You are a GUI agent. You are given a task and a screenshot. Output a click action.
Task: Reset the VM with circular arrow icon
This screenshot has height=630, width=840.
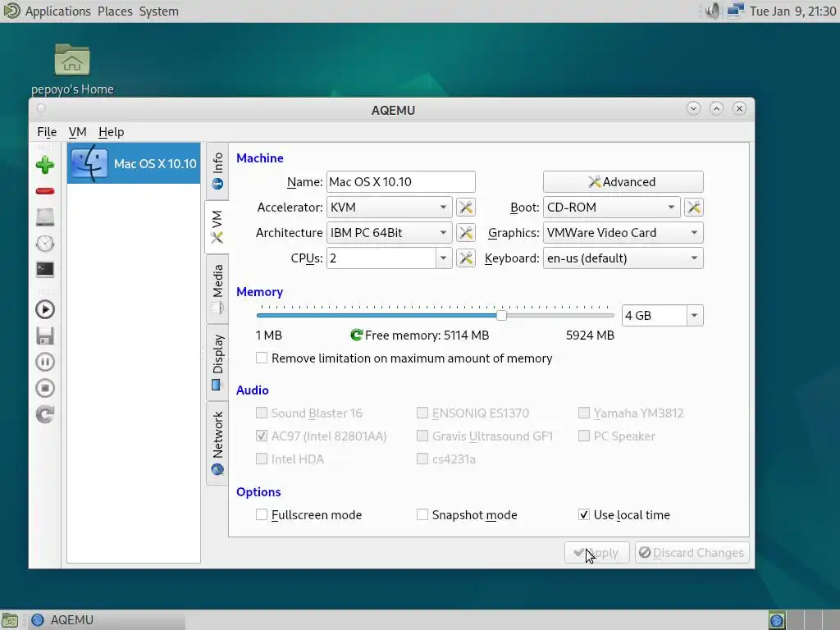[x=45, y=414]
